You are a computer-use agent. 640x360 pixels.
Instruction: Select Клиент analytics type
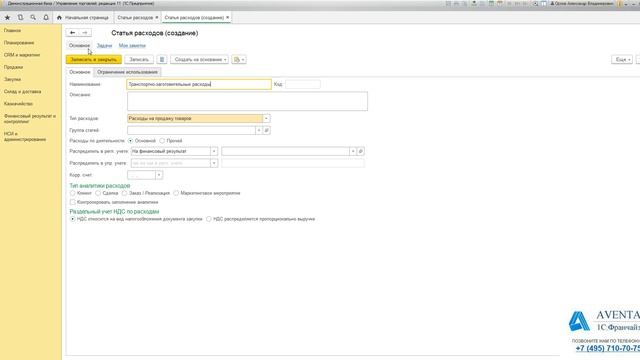(x=73, y=193)
